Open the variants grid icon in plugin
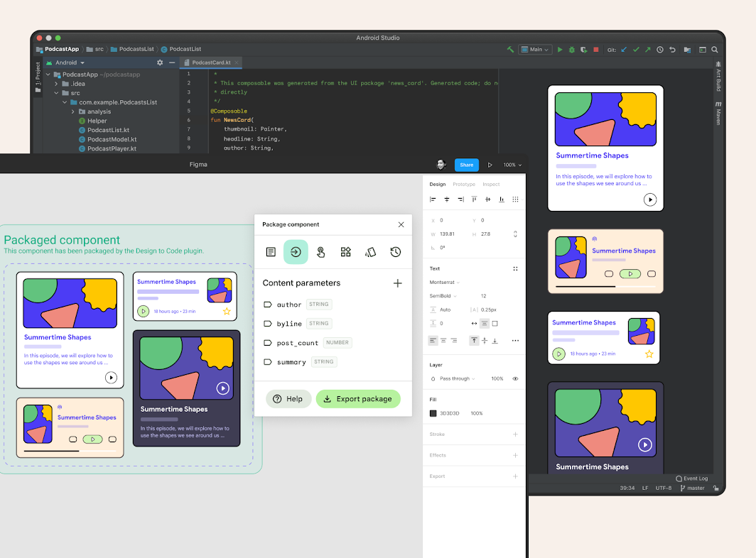 tap(346, 251)
